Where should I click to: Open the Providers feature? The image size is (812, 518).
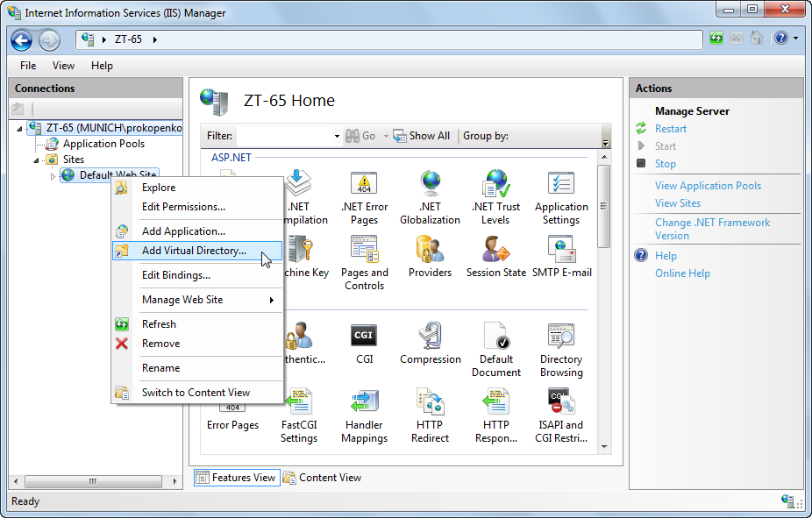coord(430,257)
